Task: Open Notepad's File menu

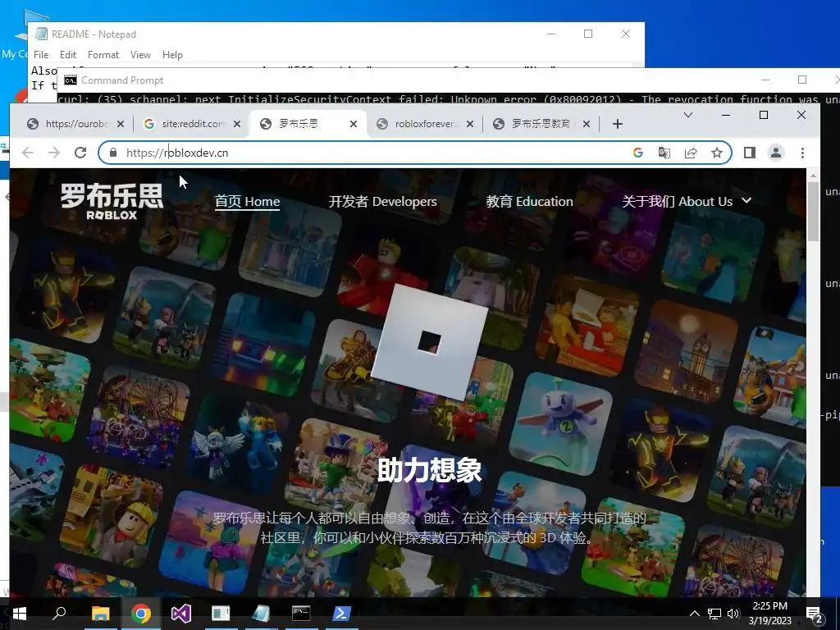Action: point(41,55)
